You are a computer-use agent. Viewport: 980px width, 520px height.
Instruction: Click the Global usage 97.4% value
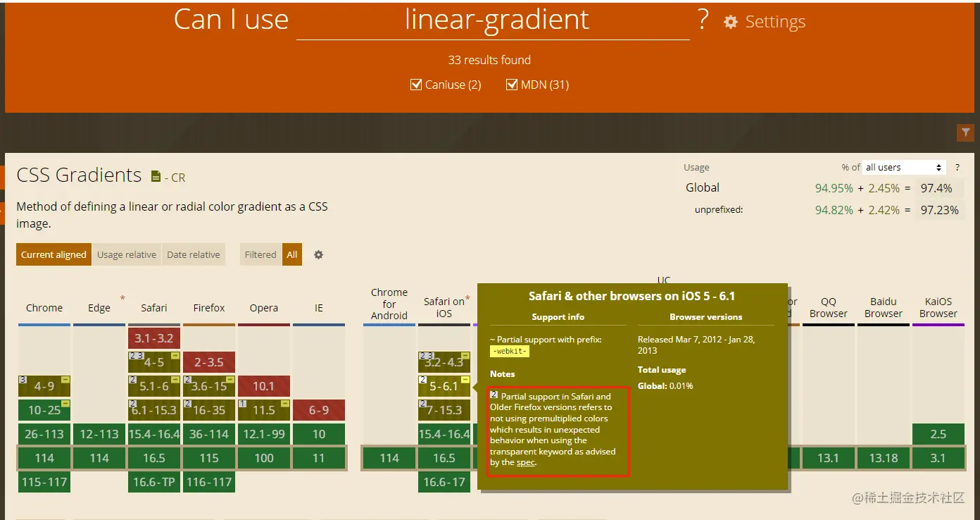point(937,188)
